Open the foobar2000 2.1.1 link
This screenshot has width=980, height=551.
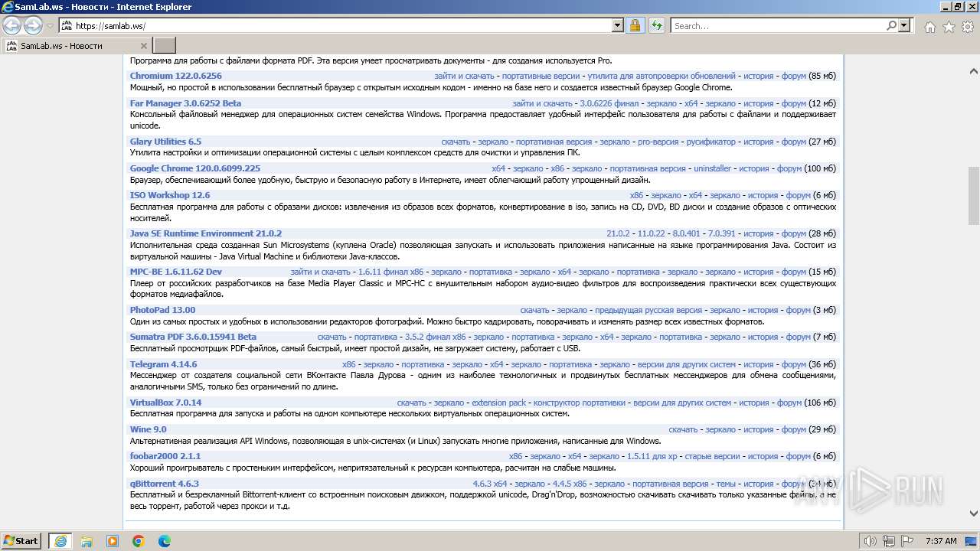[165, 456]
